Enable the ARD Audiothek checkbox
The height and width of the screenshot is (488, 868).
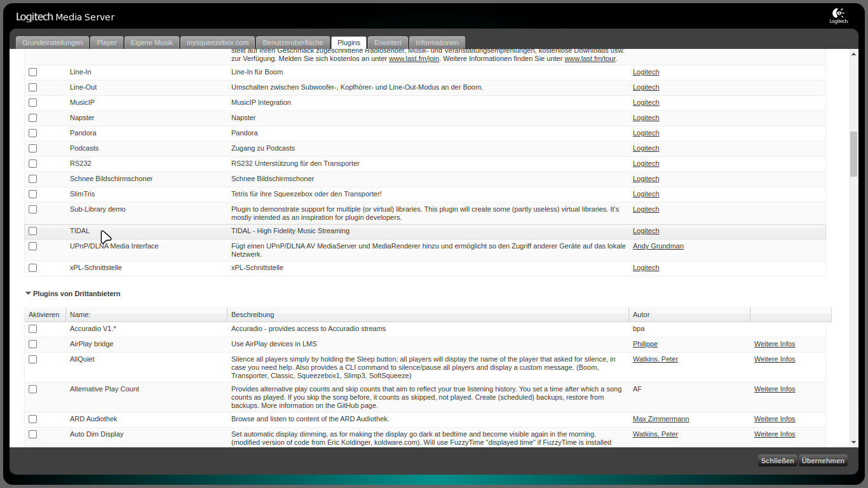(33, 419)
